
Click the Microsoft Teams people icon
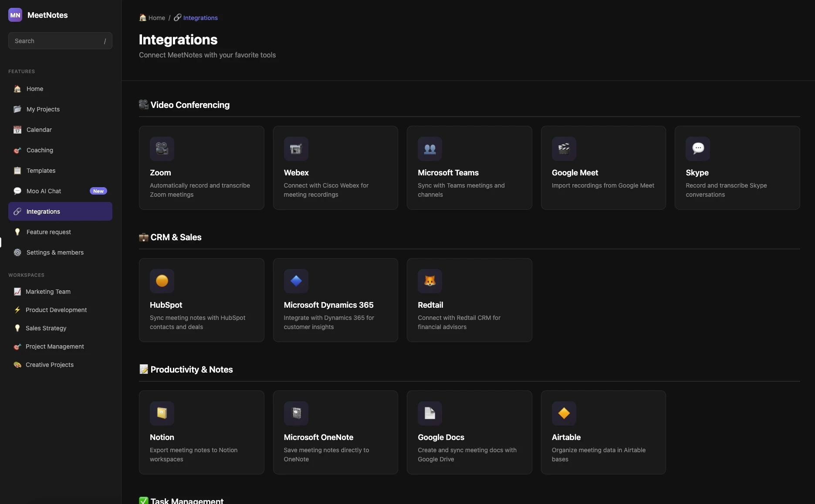[430, 149]
